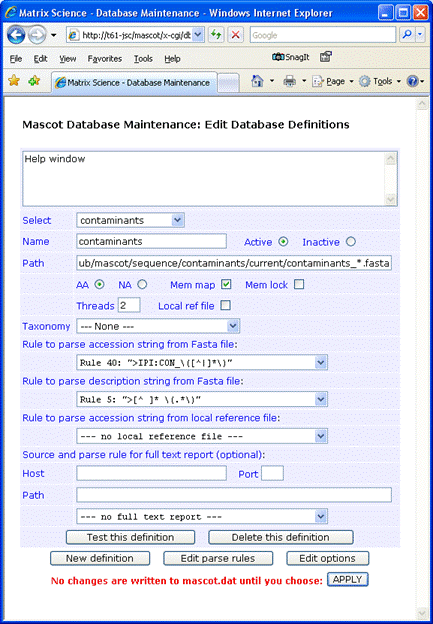The image size is (433, 624).
Task: Open the Favorites menu
Action: click(x=105, y=59)
